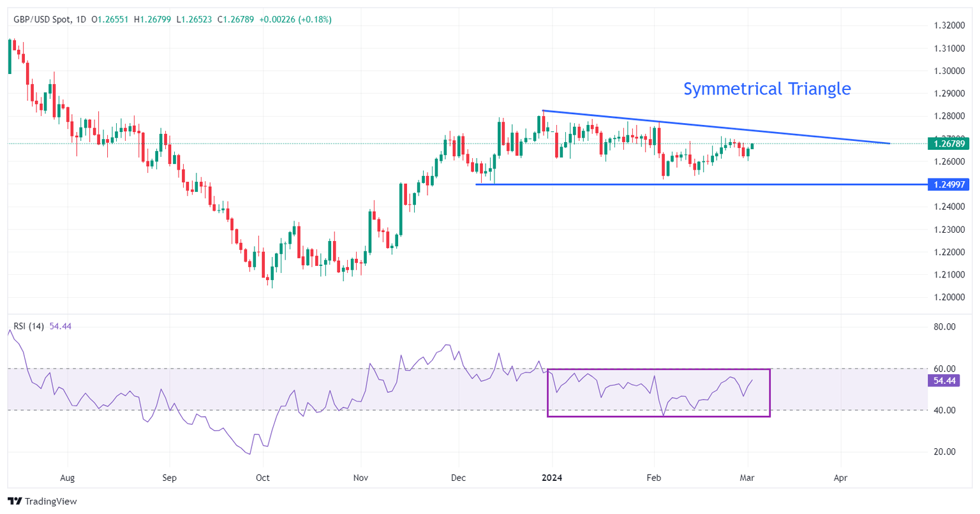Click the TradingView logo watermark
This screenshot has width=980, height=514.
point(42,501)
